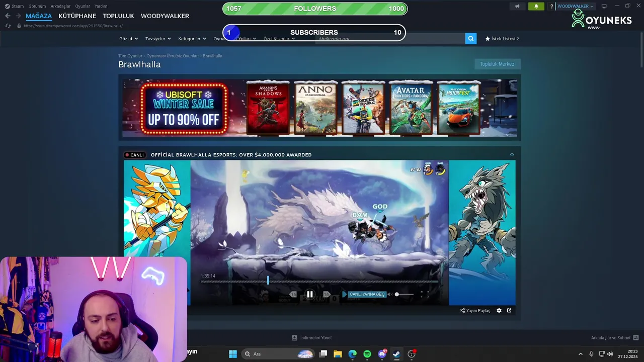Image resolution: width=644 pixels, height=362 pixels.
Task: Open Assassin's Creed Shadows cover
Action: (268, 108)
